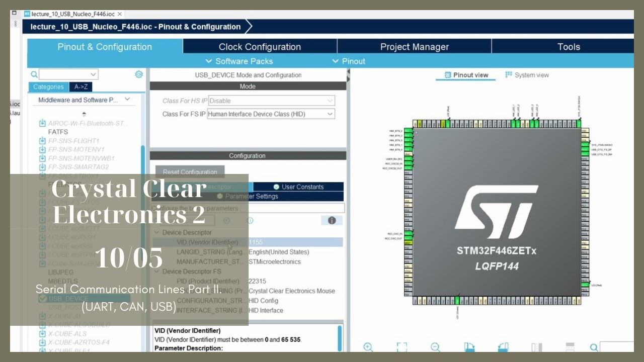The width and height of the screenshot is (644, 362).
Task: Select FP-SNS-MOTENVWB1 in the list
Action: (81, 158)
